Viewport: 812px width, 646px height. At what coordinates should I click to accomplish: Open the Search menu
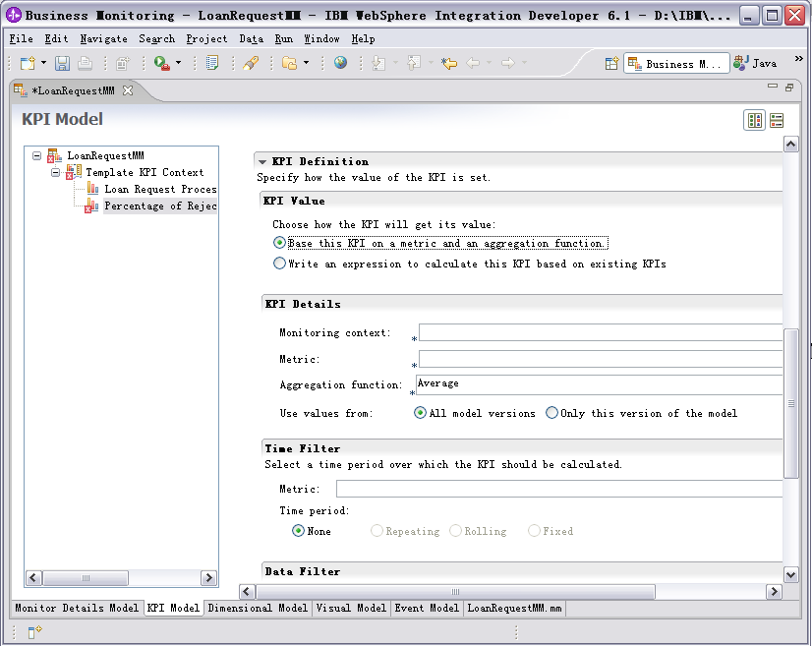tap(156, 39)
